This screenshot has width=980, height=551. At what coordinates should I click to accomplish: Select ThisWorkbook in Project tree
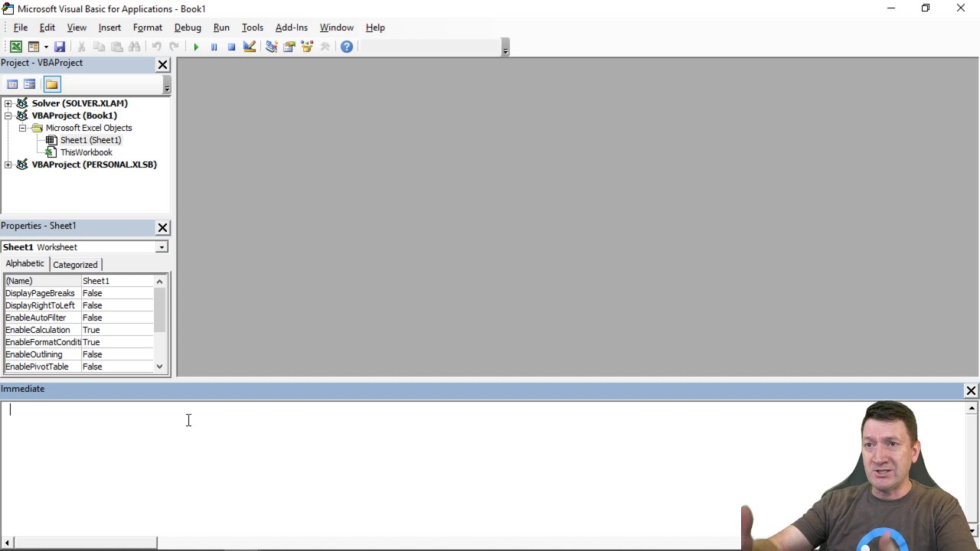(x=86, y=152)
